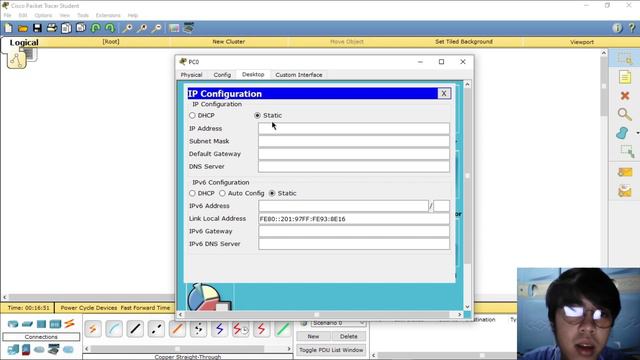Click the Info icon at top right
This screenshot has height=360, width=640.
[x=617, y=28]
